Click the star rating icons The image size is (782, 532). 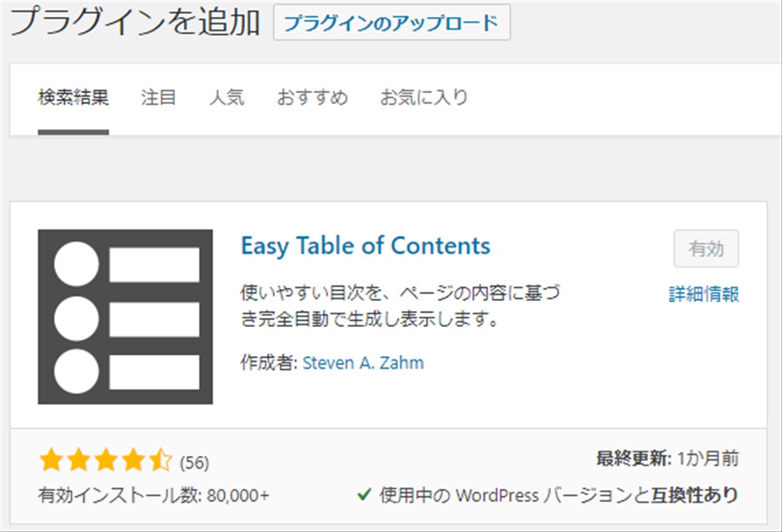click(x=105, y=461)
